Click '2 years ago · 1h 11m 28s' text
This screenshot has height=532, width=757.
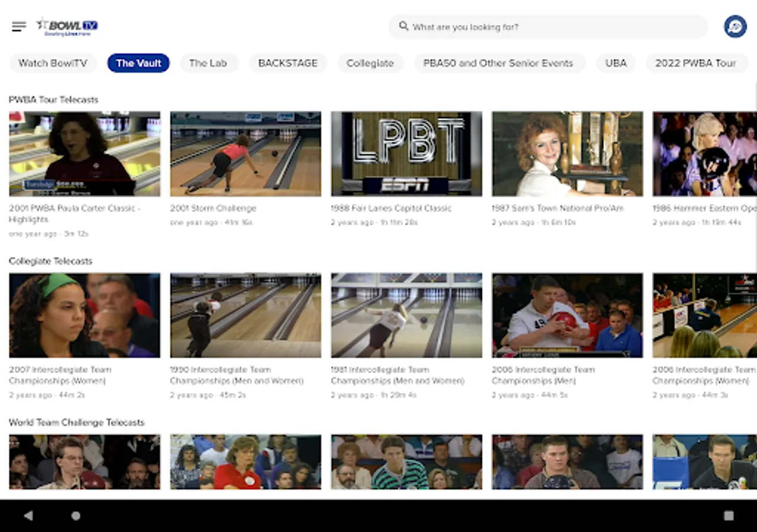click(374, 223)
